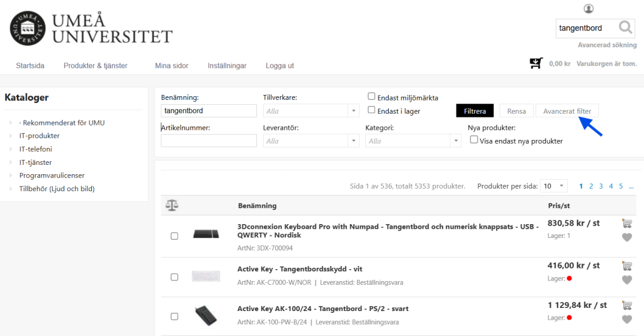Expand the IT-produkter catalog
The image size is (644, 336).
tap(39, 136)
